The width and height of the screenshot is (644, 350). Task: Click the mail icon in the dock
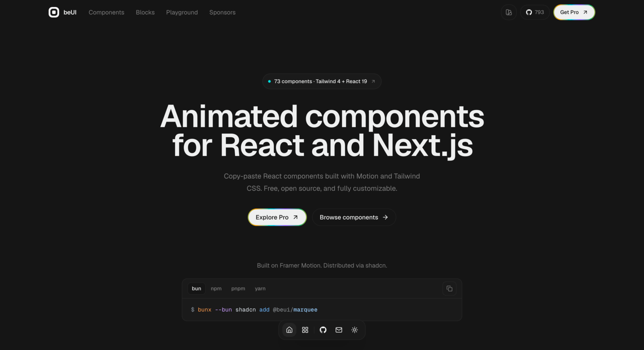pyautogui.click(x=339, y=330)
